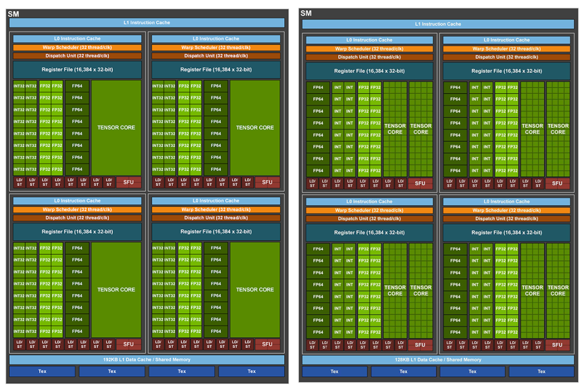
Task: Click the left diagram's SM title label
Action: coord(14,14)
